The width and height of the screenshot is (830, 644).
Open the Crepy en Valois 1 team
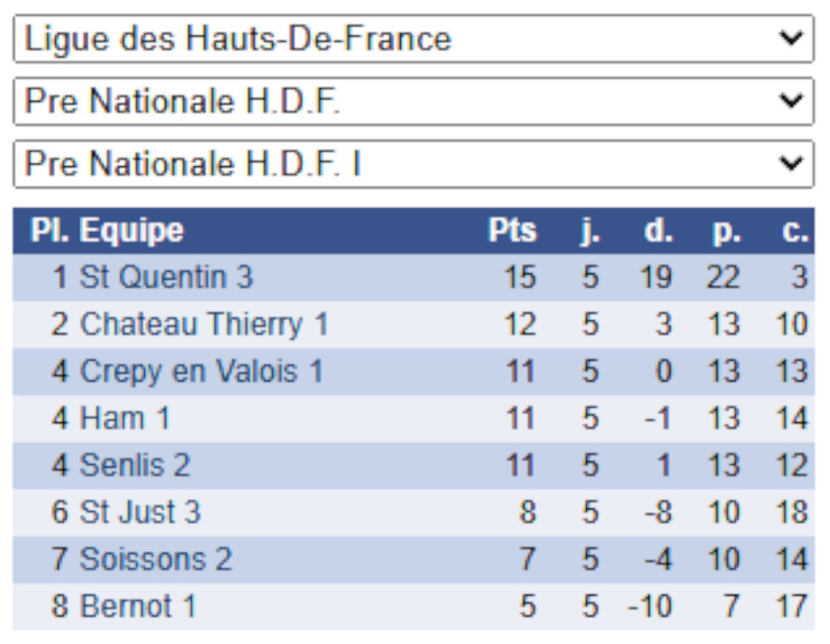201,372
